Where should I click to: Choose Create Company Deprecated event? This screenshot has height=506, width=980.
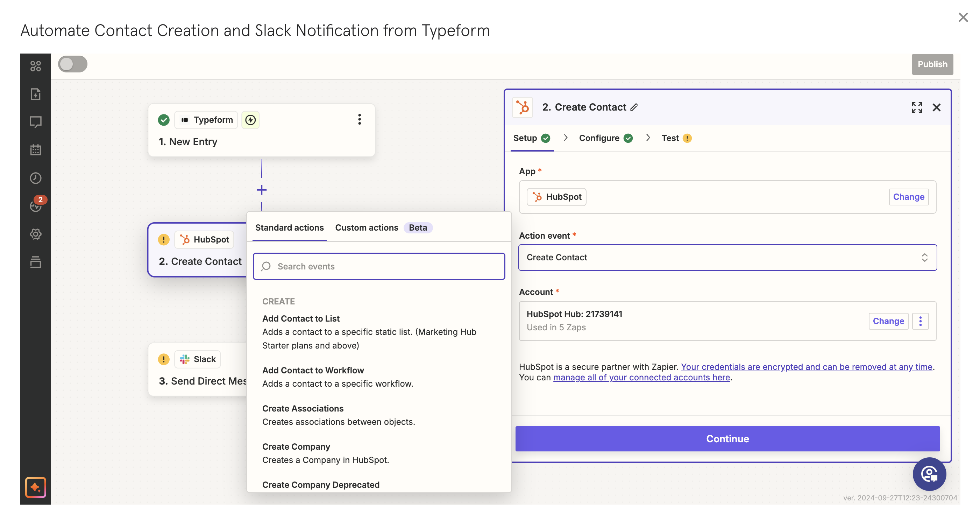coord(321,485)
